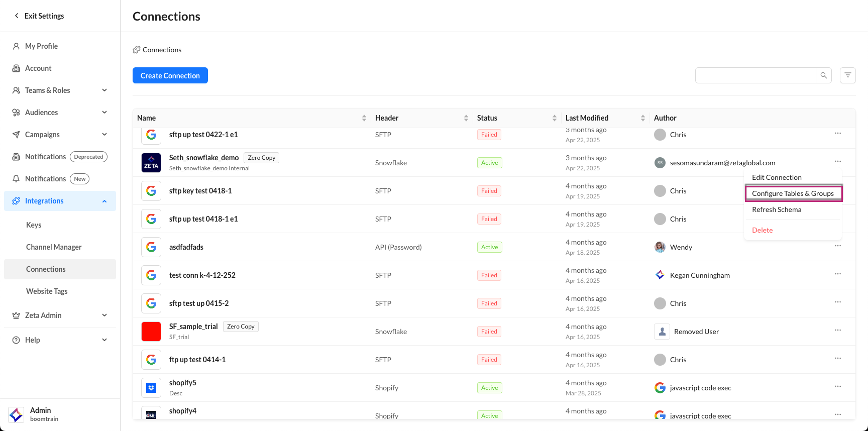Select Configure Tables & Groups menu option
Image resolution: width=868 pixels, height=431 pixels.
point(793,193)
